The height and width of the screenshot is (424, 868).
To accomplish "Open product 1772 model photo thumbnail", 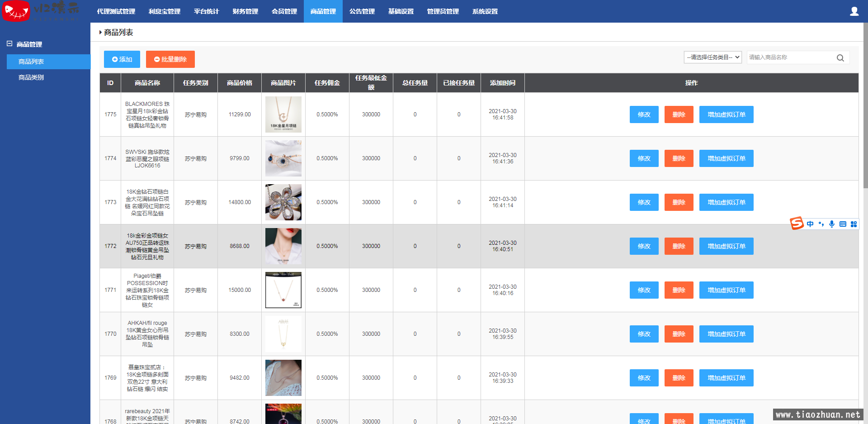I will pos(283,246).
